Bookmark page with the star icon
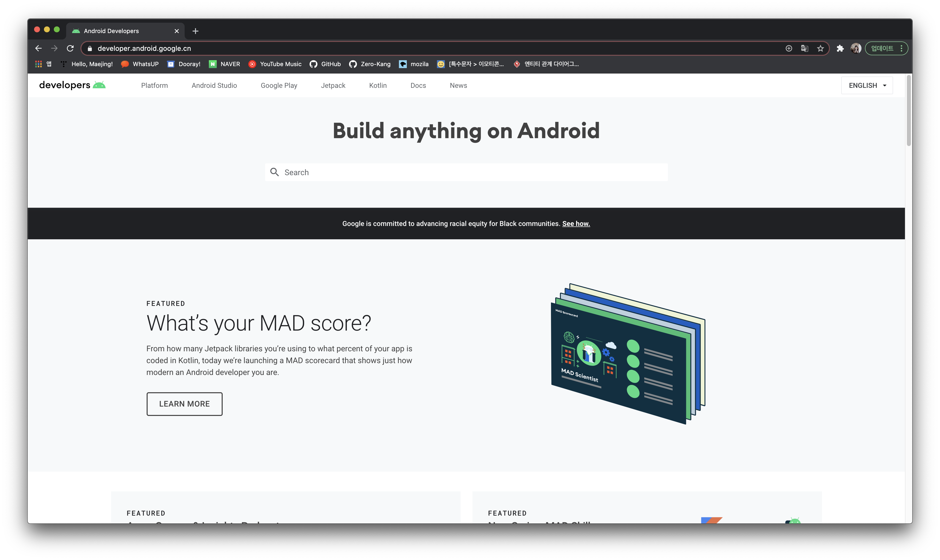This screenshot has height=560, width=940. [x=820, y=48]
